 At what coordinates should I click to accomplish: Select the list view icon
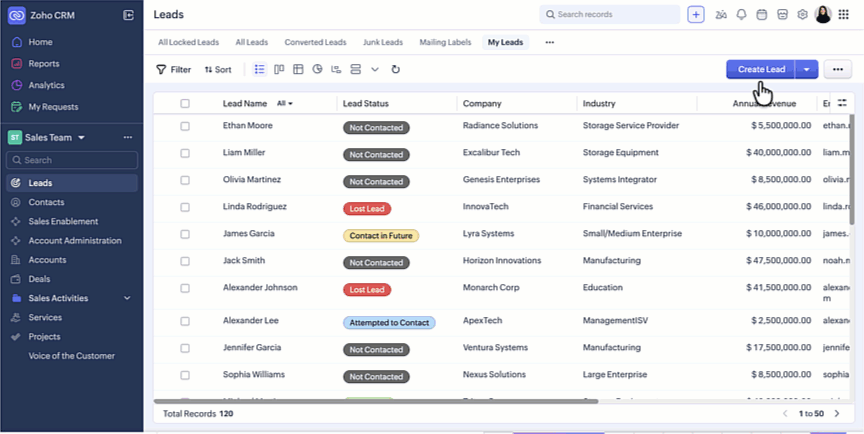coord(260,69)
